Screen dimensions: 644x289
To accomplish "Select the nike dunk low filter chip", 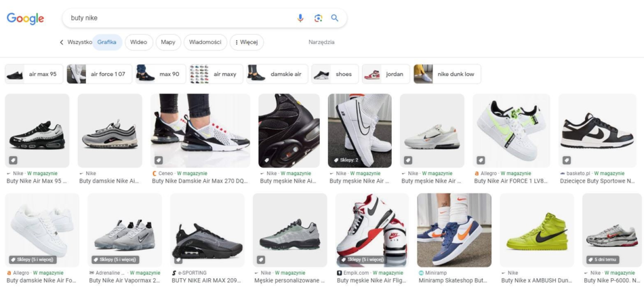I will coord(447,74).
